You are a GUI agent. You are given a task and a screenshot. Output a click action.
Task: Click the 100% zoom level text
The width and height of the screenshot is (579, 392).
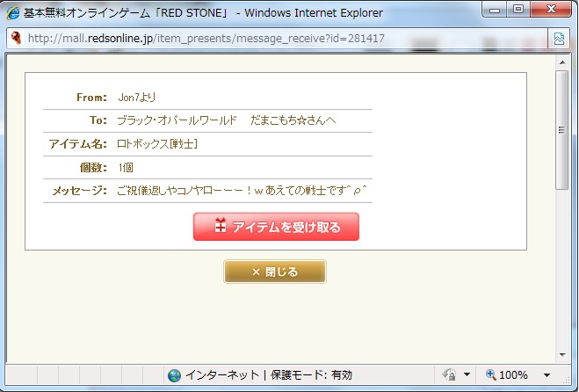pyautogui.click(x=513, y=375)
